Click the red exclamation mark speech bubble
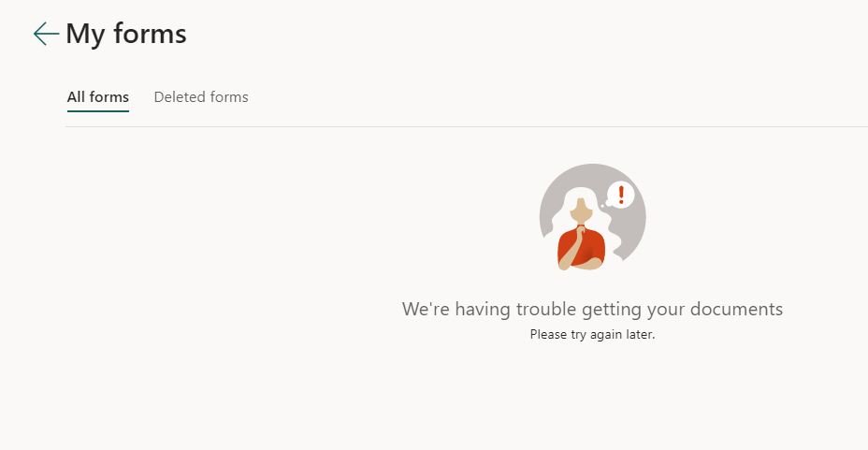 620,196
